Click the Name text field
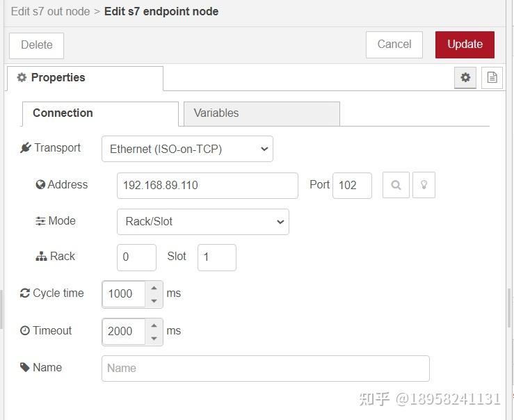This screenshot has height=420, width=514. click(265, 369)
